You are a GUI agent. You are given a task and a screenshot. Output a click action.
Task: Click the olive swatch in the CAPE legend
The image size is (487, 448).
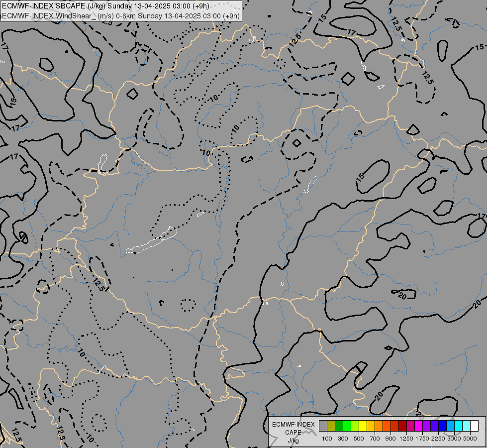pyautogui.click(x=331, y=426)
